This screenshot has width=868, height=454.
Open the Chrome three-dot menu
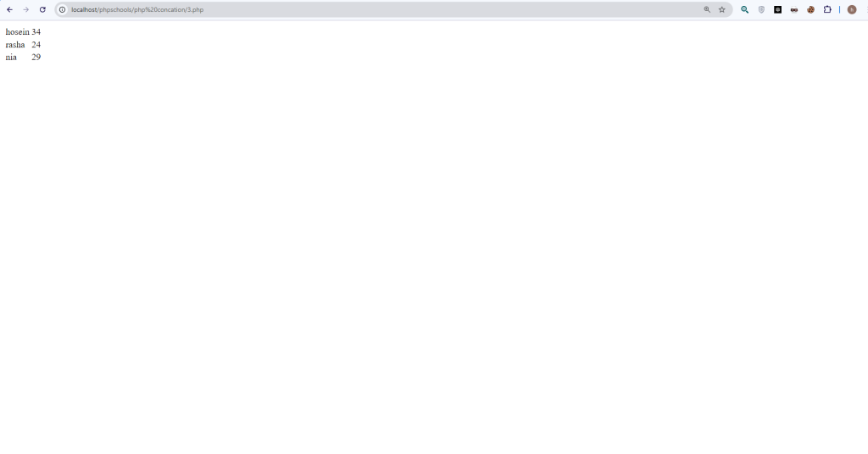[866, 9]
